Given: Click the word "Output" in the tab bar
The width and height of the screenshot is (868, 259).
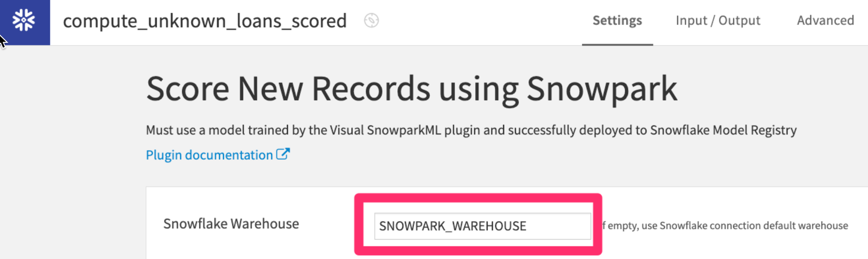Looking at the screenshot, I should (x=739, y=21).
